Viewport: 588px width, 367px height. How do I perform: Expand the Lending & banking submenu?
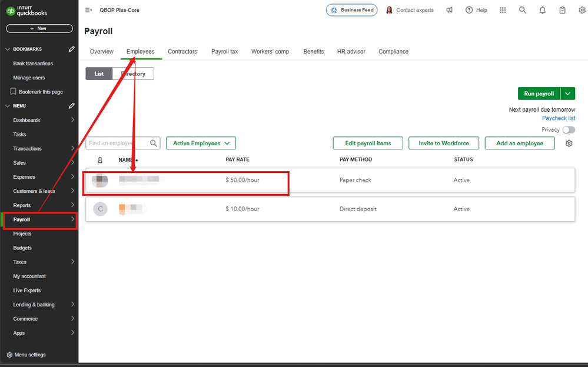[72, 304]
